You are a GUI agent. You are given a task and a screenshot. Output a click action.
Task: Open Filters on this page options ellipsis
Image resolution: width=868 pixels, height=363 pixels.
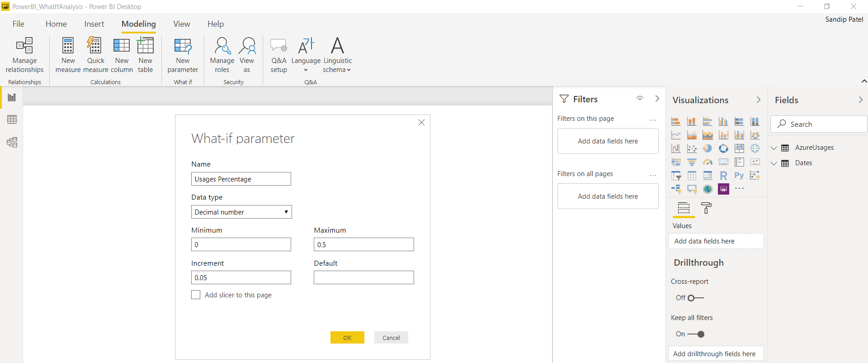653,120
